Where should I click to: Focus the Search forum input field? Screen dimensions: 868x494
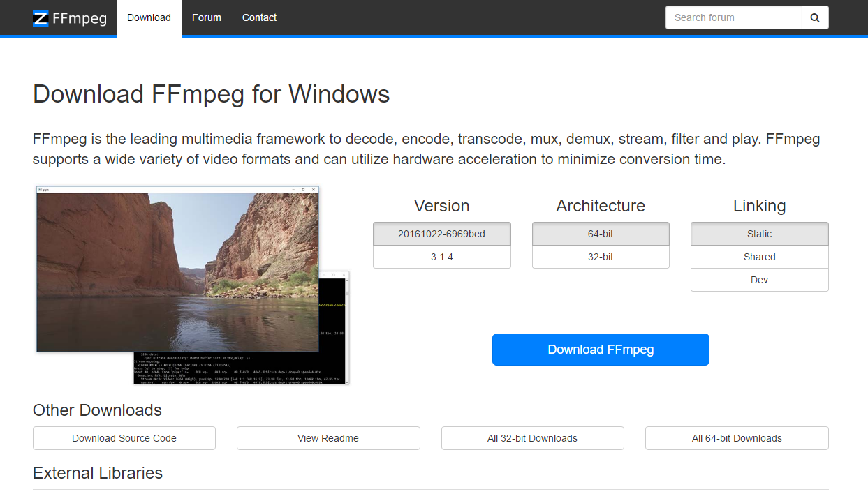pos(733,17)
